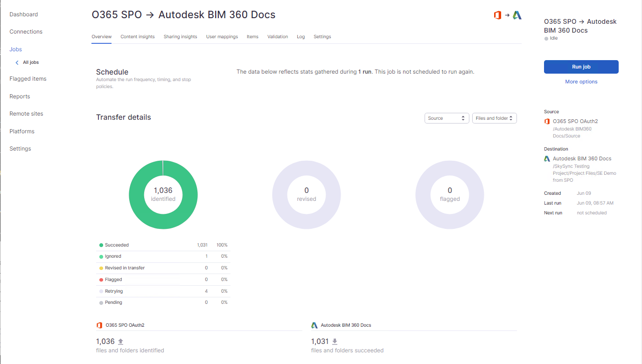Go to Dashboard in sidebar

pos(24,14)
